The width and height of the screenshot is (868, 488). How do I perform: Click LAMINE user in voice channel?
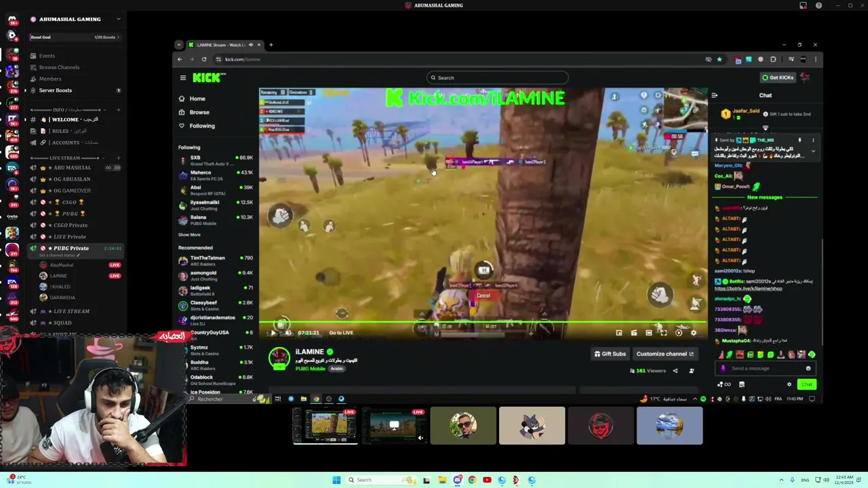(58, 276)
